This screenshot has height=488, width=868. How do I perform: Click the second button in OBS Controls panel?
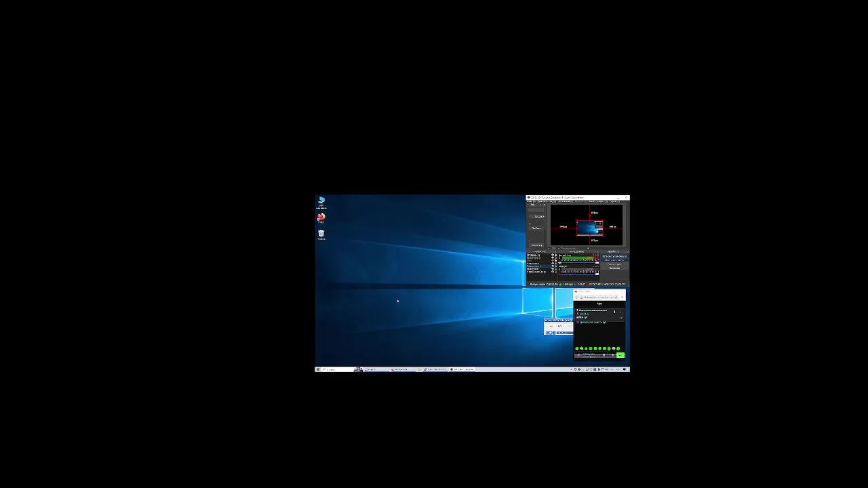[614, 260]
